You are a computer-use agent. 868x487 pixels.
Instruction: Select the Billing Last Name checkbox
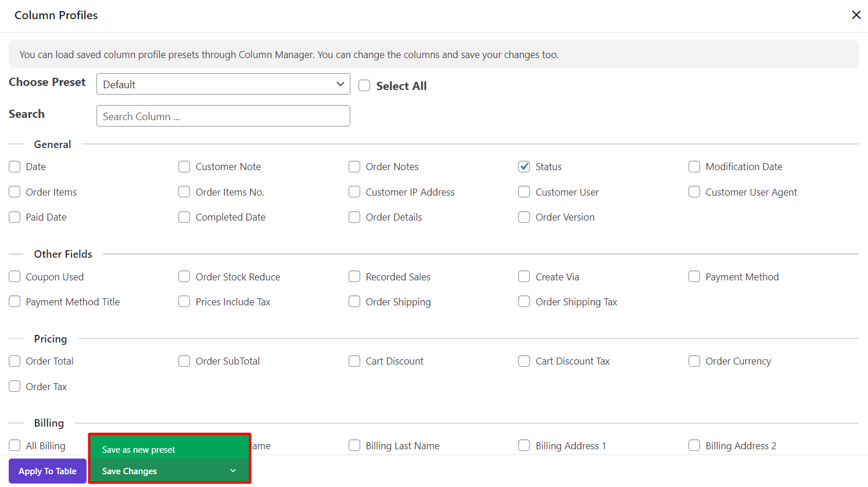click(354, 445)
